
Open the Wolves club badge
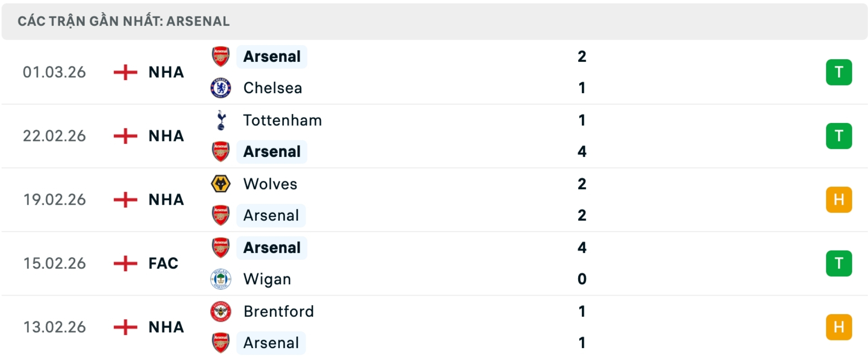221,184
